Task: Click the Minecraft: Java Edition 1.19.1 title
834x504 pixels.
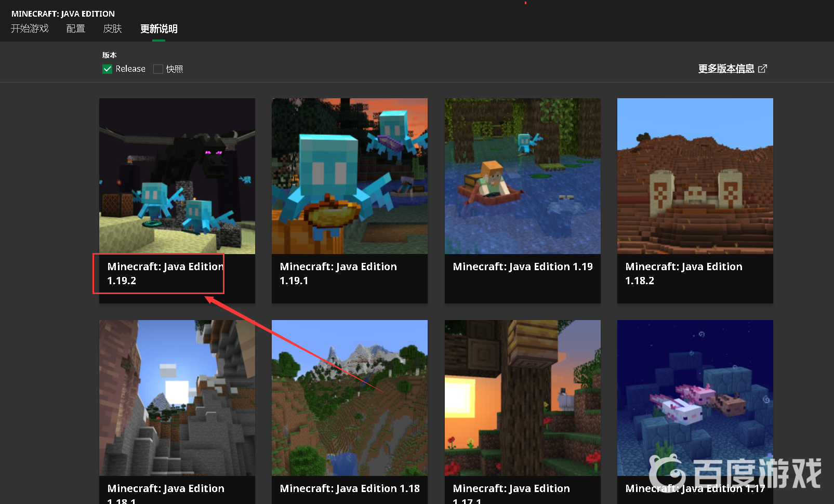Action: pos(338,273)
